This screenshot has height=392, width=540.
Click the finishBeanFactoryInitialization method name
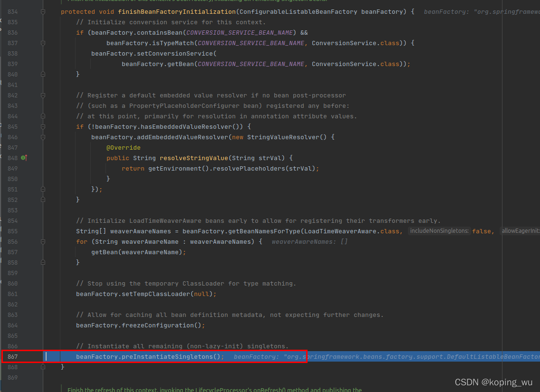click(177, 12)
